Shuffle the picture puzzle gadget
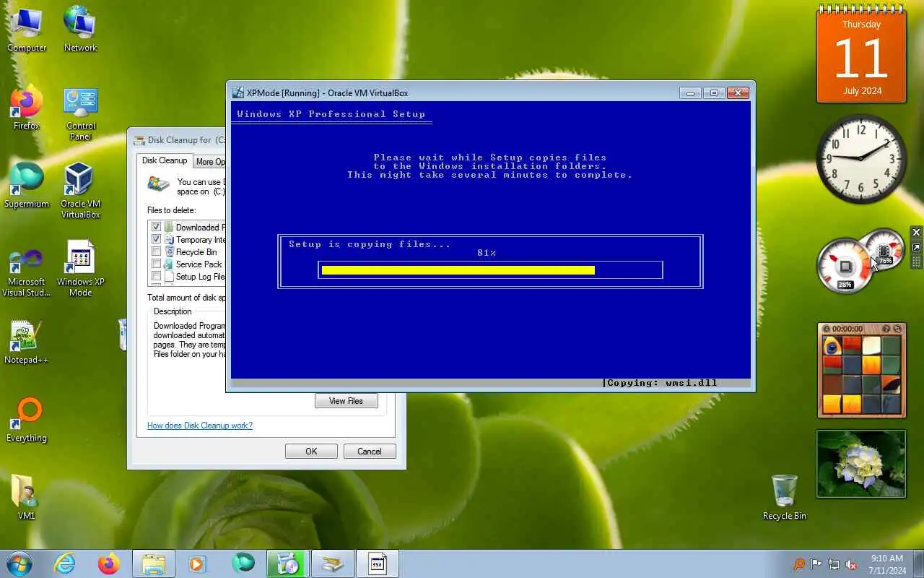The image size is (924, 578). coord(897,329)
